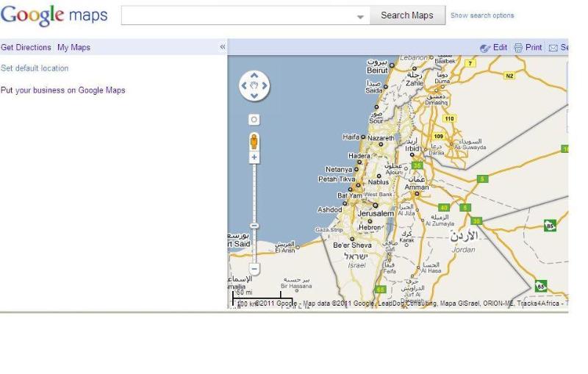Open My Maps tab

(73, 48)
